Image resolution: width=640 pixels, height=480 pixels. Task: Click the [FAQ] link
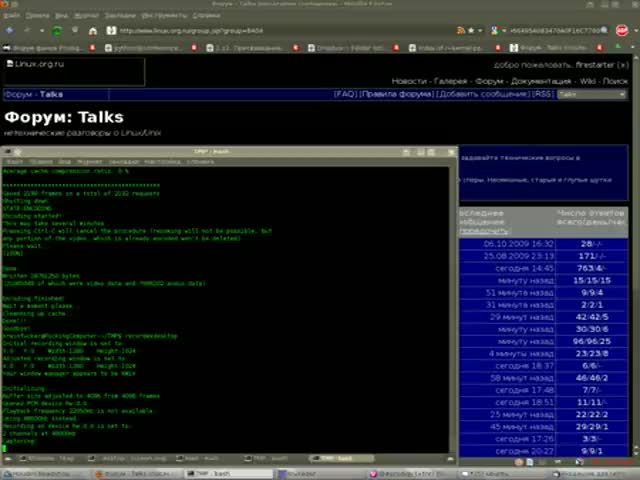click(x=345, y=94)
